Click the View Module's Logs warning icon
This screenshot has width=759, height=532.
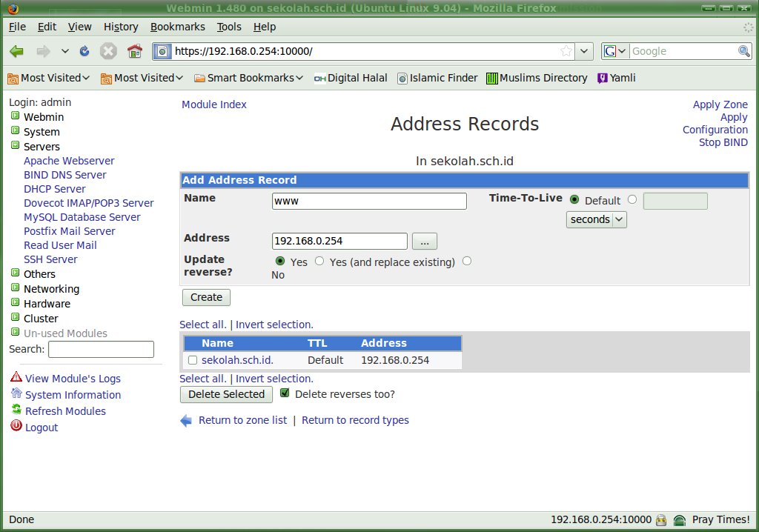tap(16, 377)
